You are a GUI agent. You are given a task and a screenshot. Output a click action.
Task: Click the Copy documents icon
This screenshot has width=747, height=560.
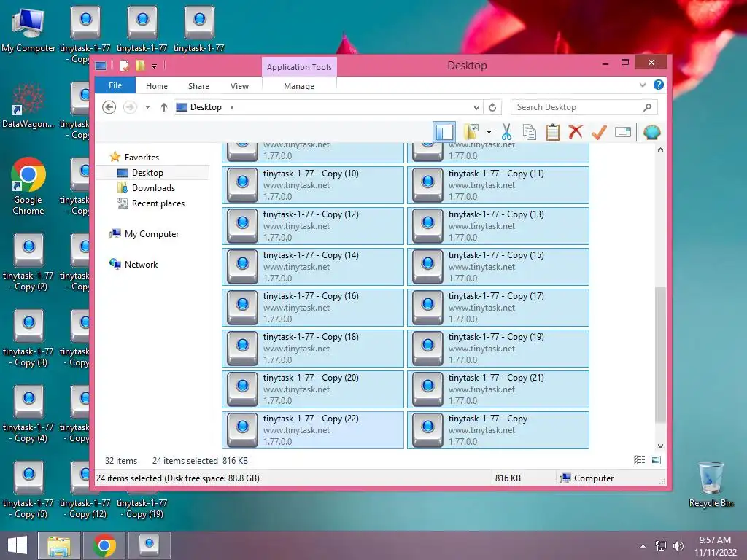point(530,132)
